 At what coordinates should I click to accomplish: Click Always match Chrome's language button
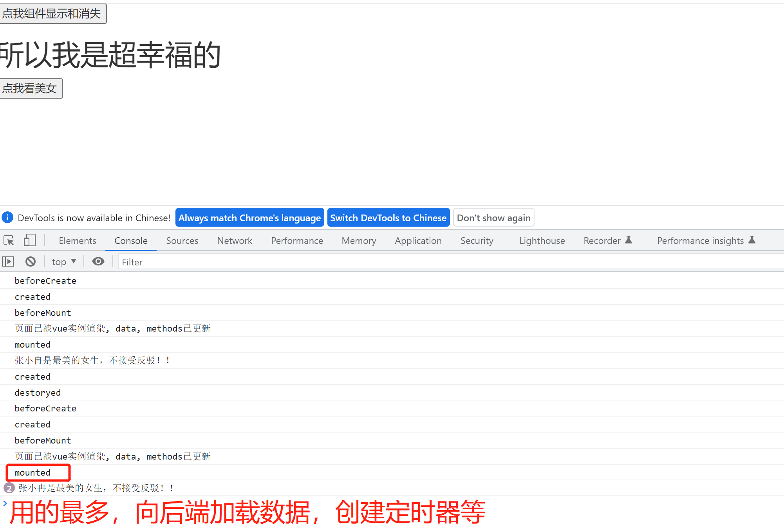[249, 218]
